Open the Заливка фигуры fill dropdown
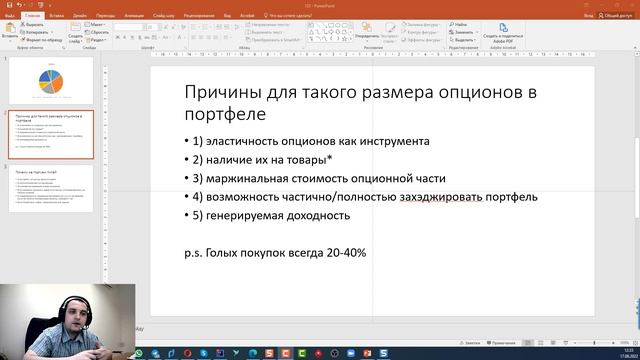 420,24
